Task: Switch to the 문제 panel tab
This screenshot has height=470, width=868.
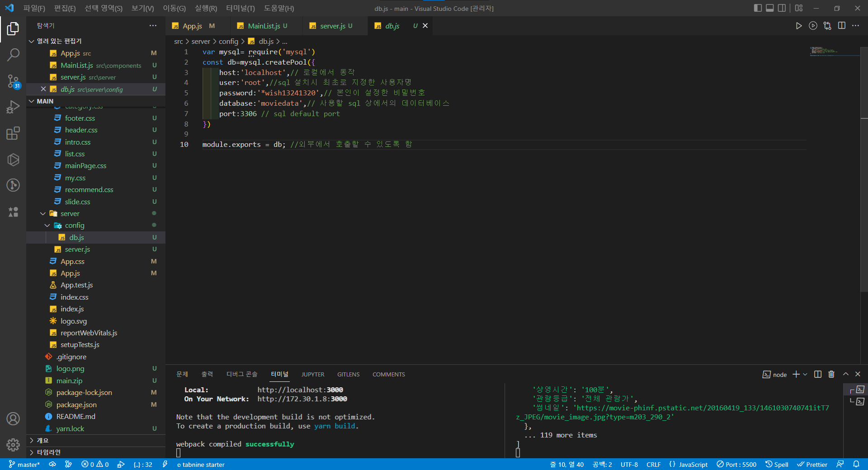Action: point(182,374)
